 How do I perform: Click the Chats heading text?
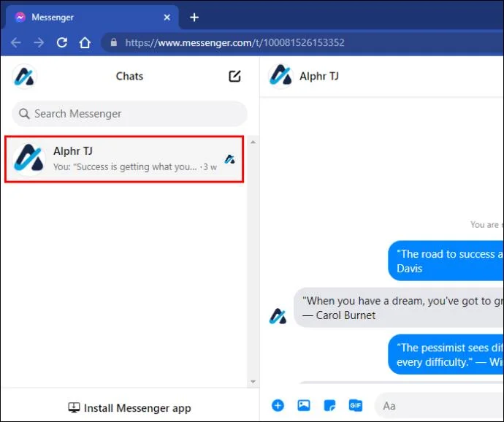click(129, 76)
